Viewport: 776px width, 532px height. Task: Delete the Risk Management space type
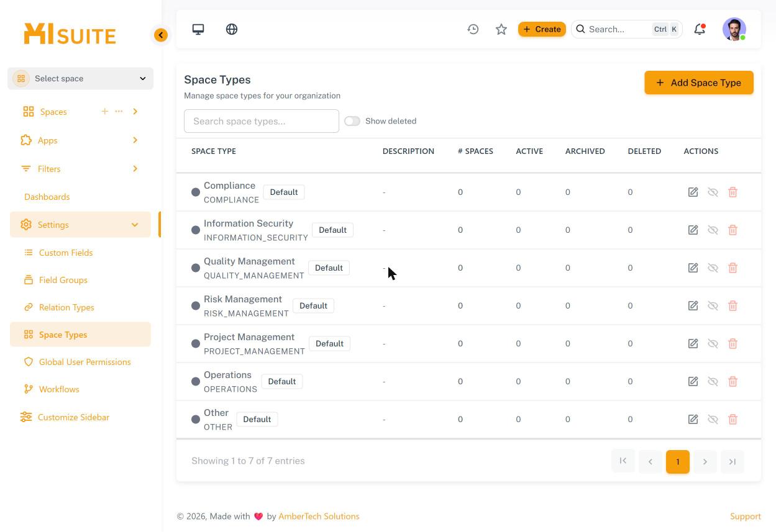733,306
